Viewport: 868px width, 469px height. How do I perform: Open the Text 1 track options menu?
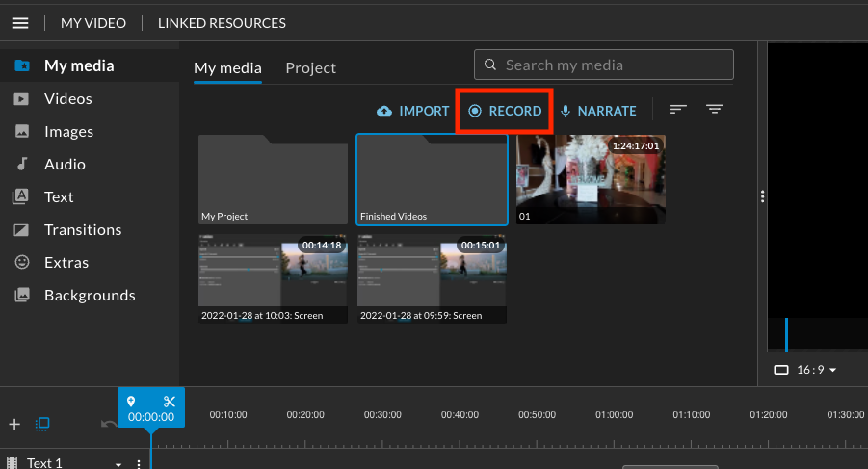pos(139,464)
